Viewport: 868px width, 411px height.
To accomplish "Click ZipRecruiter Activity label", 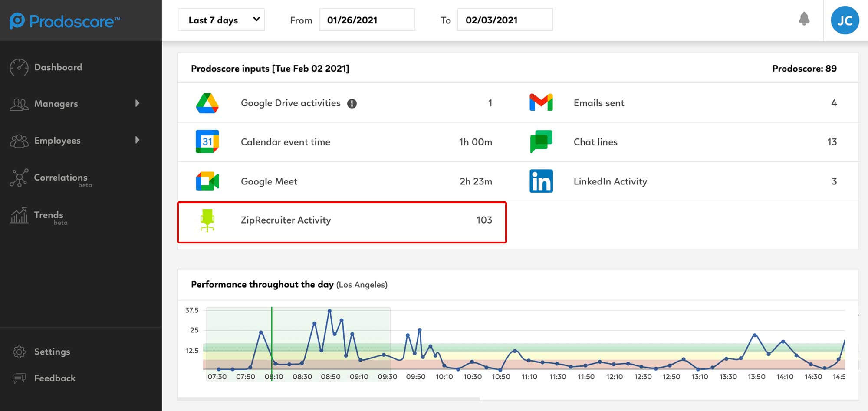I will (286, 220).
